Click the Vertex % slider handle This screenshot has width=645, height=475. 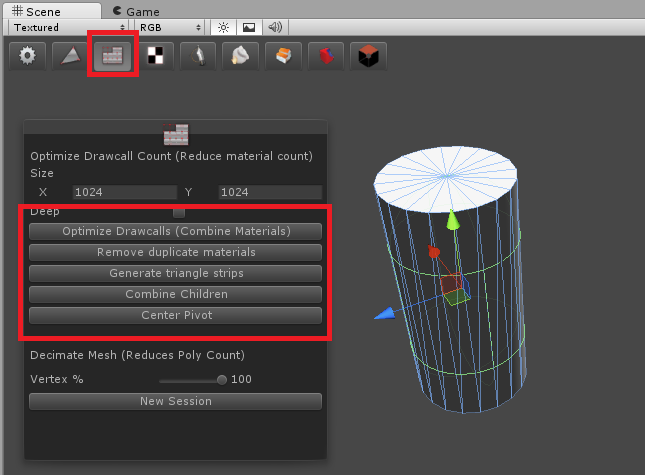click(x=222, y=380)
